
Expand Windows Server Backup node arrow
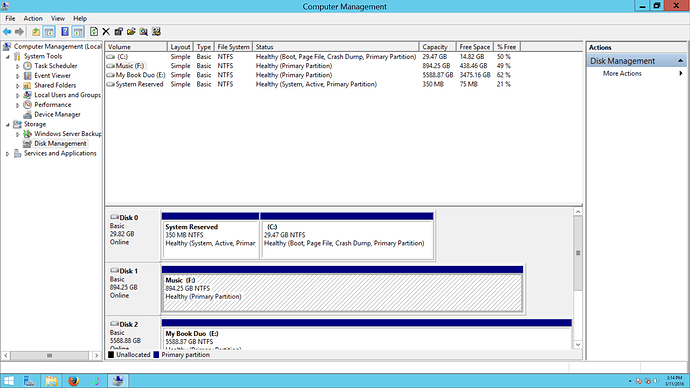[18, 134]
